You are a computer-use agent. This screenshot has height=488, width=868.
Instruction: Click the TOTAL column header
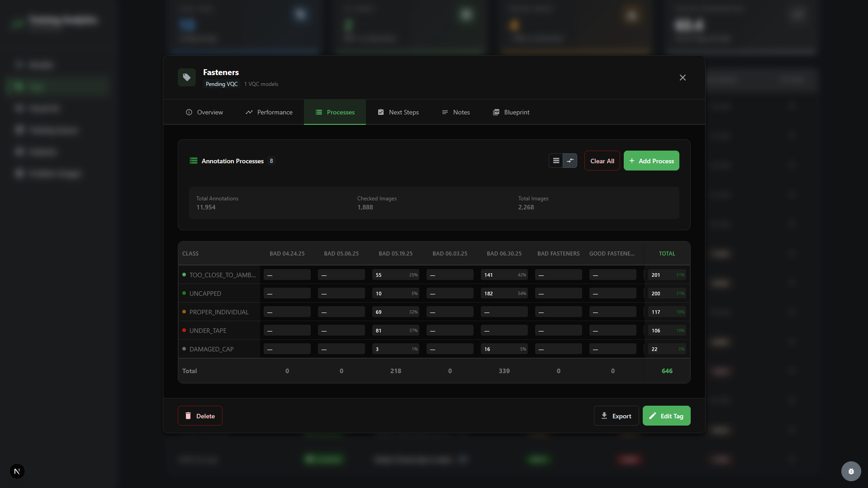click(x=667, y=253)
